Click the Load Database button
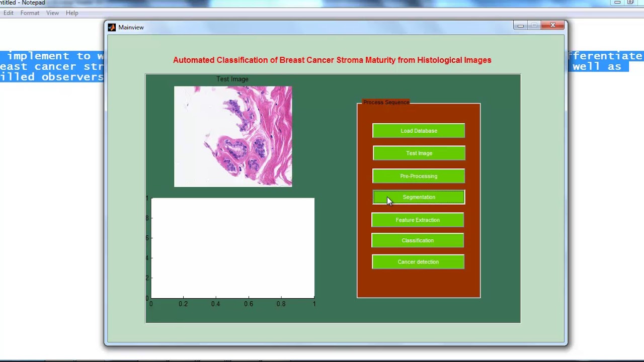The image size is (644, 362). (419, 131)
